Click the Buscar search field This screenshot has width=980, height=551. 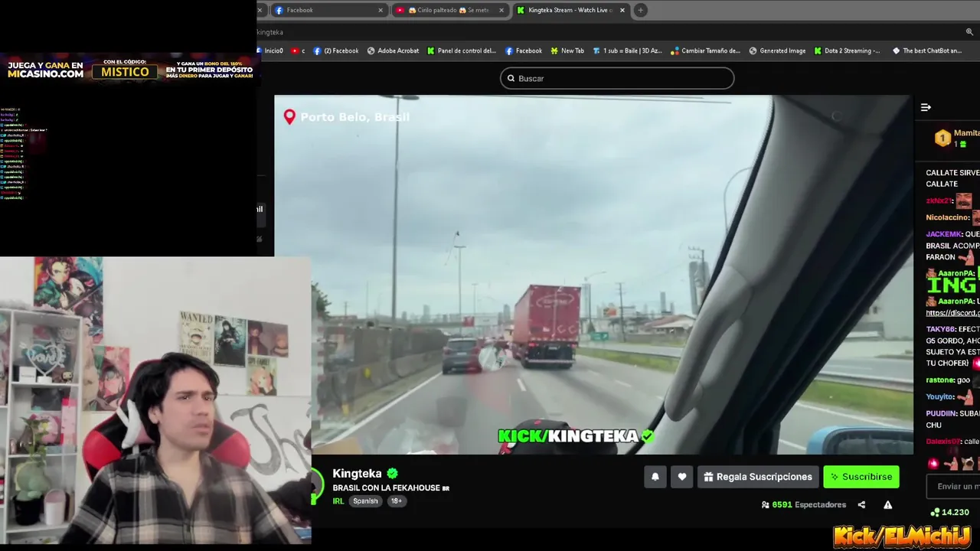tap(617, 78)
